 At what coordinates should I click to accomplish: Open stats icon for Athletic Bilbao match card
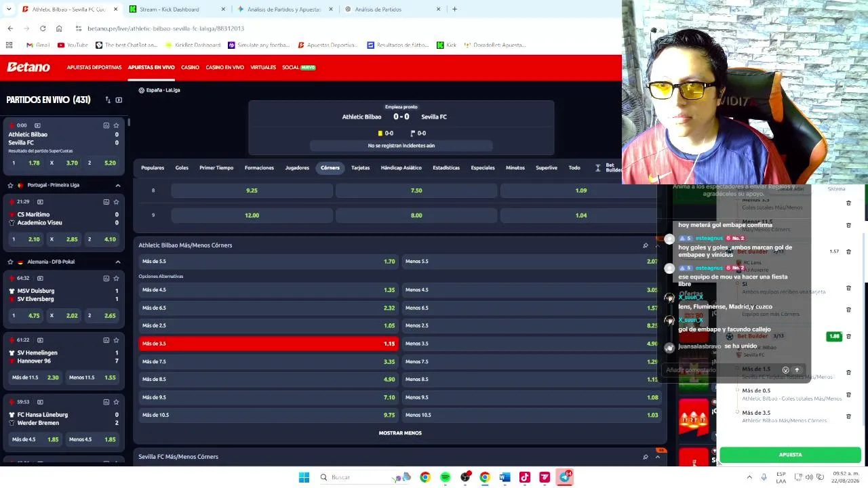point(106,125)
